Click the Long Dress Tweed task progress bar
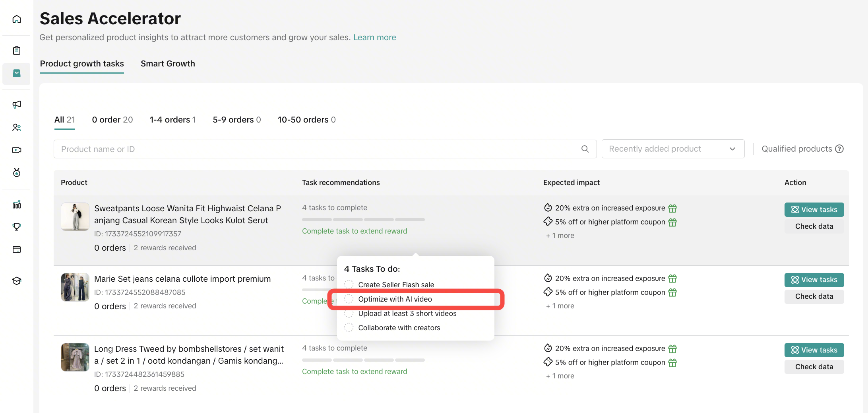868x413 pixels. 363,360
